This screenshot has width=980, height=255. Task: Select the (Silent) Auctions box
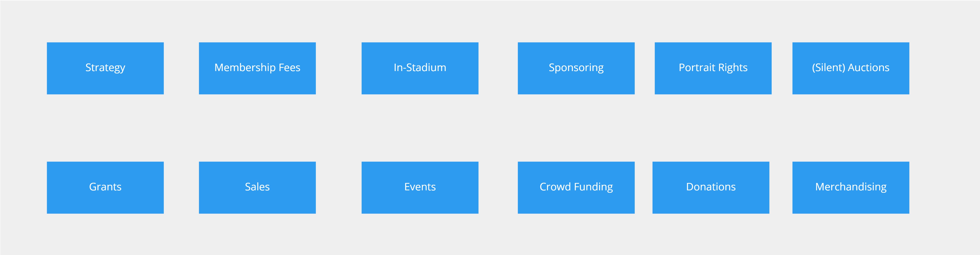[851, 68]
